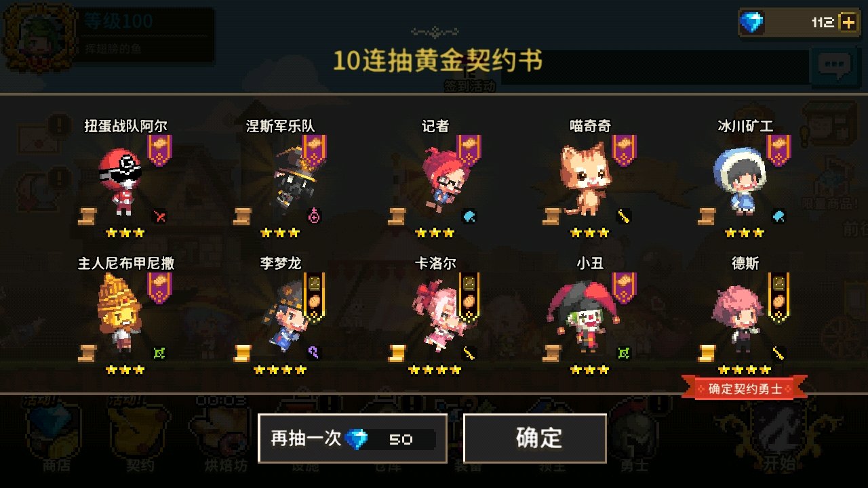The width and height of the screenshot is (868, 488).
Task: Click the purple contract banner on 喵奇奇
Action: [625, 150]
